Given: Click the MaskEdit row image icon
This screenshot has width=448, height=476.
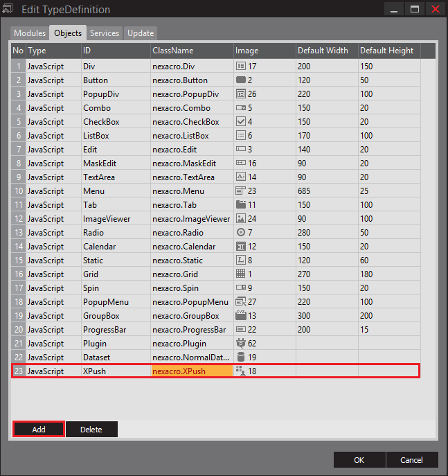Looking at the screenshot, I should [240, 164].
